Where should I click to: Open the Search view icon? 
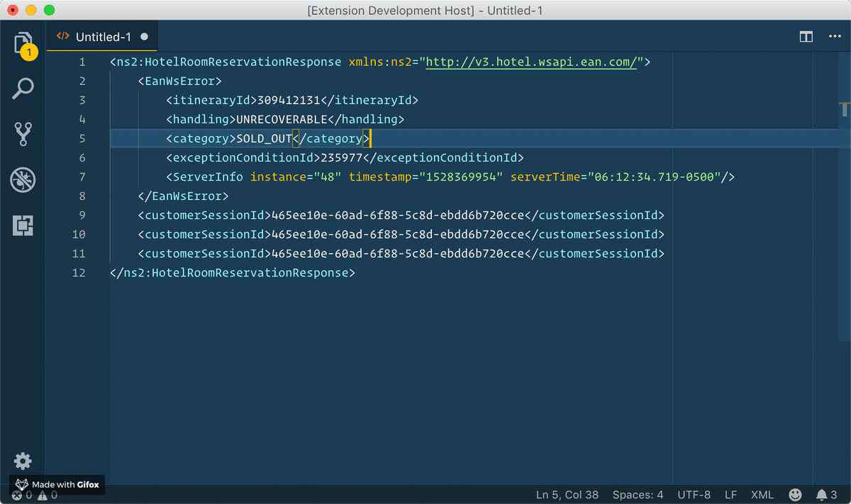[x=23, y=89]
